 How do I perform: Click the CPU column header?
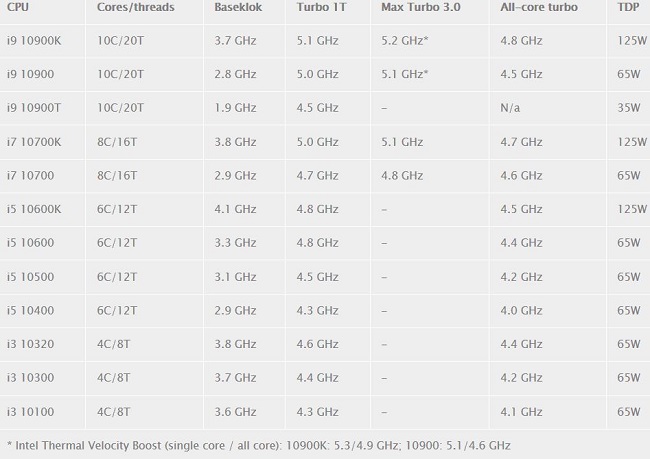coord(18,7)
